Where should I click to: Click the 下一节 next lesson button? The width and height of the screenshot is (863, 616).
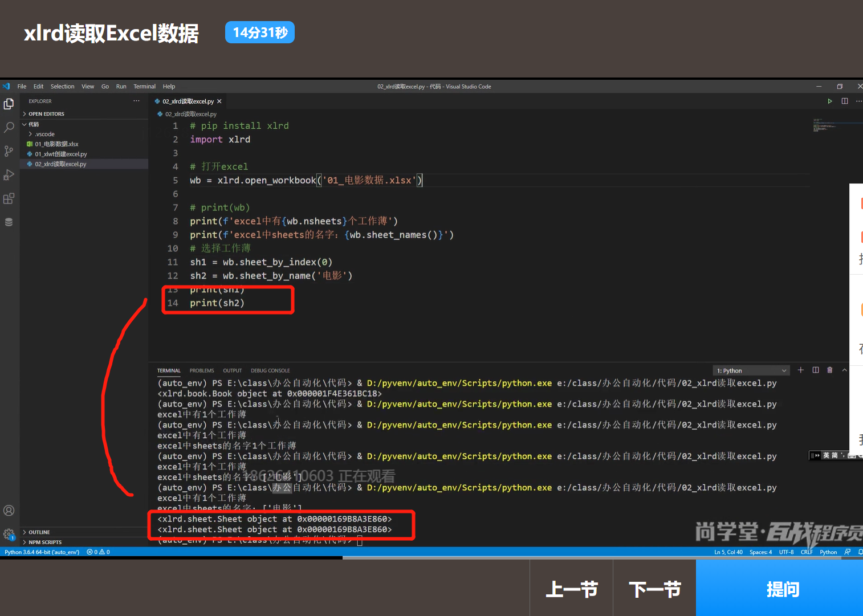655,589
